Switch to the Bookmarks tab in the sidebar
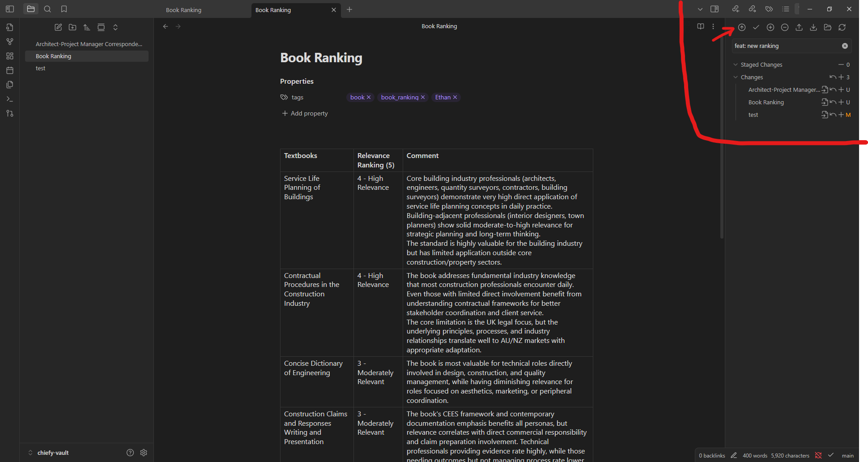The height and width of the screenshot is (462, 868). [x=64, y=9]
